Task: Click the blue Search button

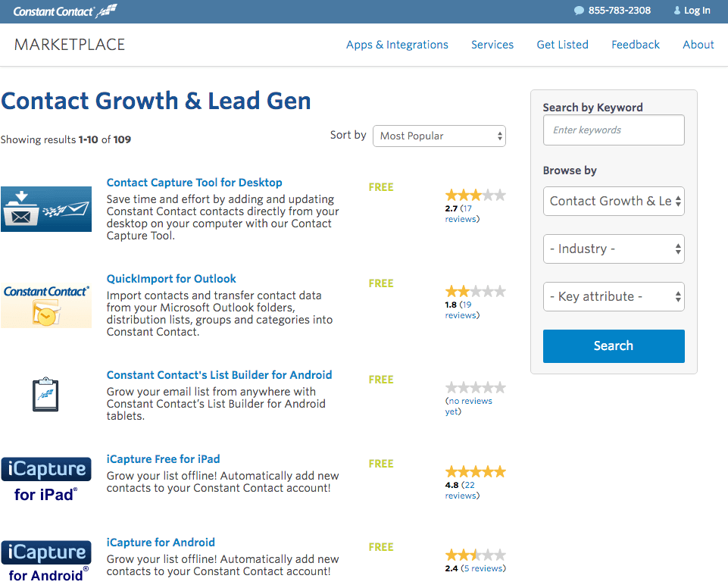Action: pyautogui.click(x=614, y=346)
